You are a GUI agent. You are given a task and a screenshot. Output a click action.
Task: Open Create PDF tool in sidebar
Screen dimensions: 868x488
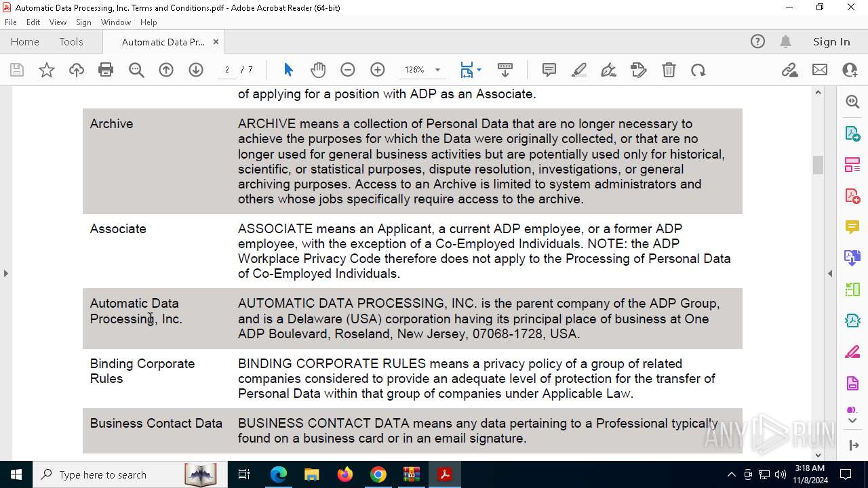[852, 195]
